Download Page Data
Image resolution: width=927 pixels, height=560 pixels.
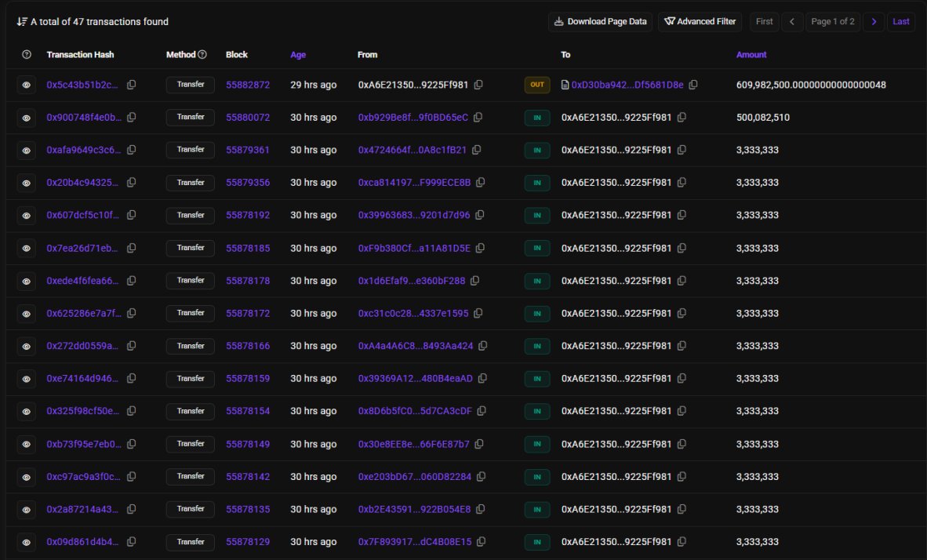(600, 21)
